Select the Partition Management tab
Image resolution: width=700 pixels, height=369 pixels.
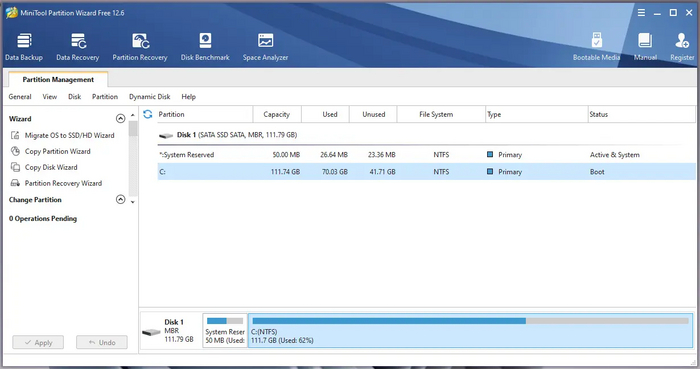pos(58,79)
